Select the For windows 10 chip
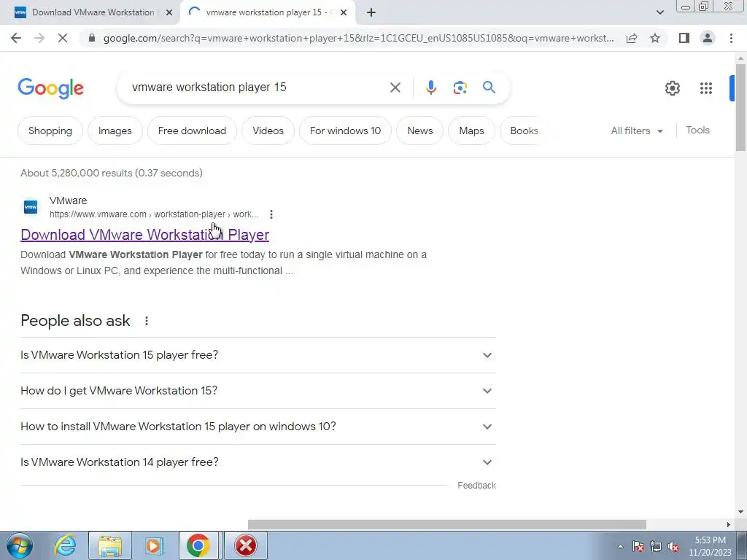Image resolution: width=747 pixels, height=560 pixels. [345, 131]
